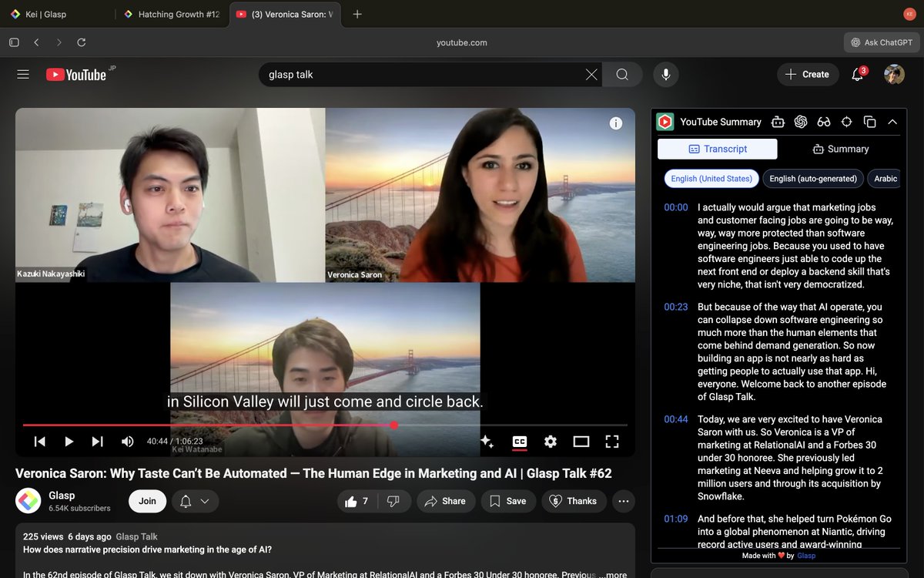Open the AI sparkle Ask feature
This screenshot has width=924, height=578.
(487, 442)
